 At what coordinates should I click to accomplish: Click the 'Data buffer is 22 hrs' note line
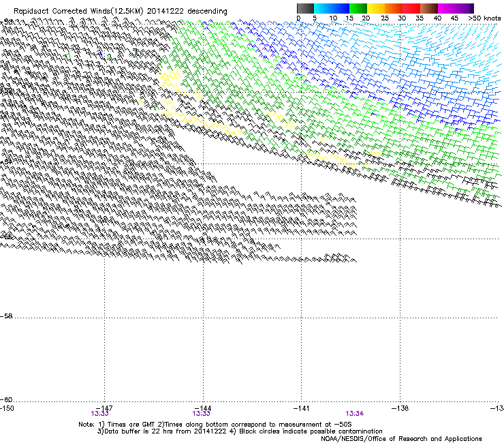pyautogui.click(x=240, y=431)
